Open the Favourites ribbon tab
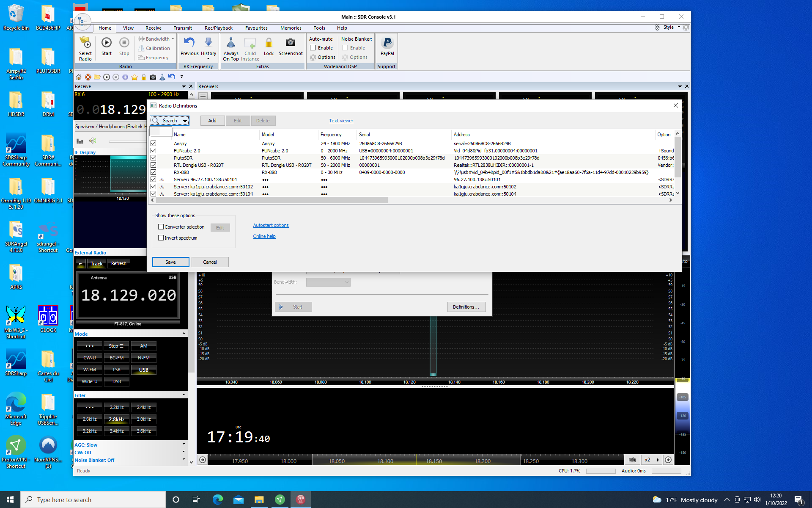Viewport: 812px width, 508px height. (256, 28)
